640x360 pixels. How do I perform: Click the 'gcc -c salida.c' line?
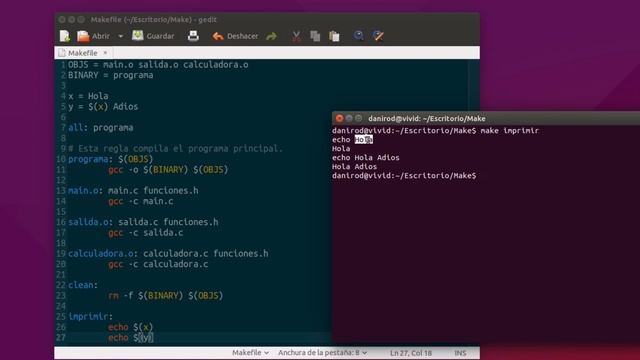click(x=146, y=233)
